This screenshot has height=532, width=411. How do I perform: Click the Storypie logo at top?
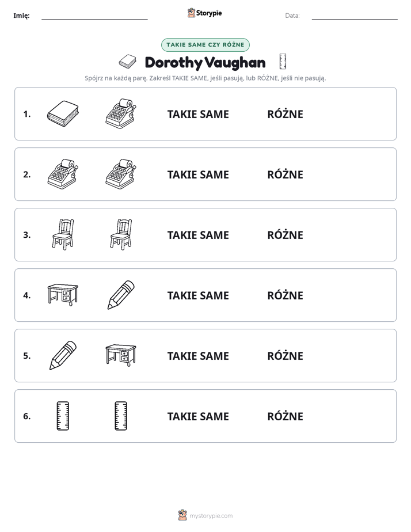205,13
